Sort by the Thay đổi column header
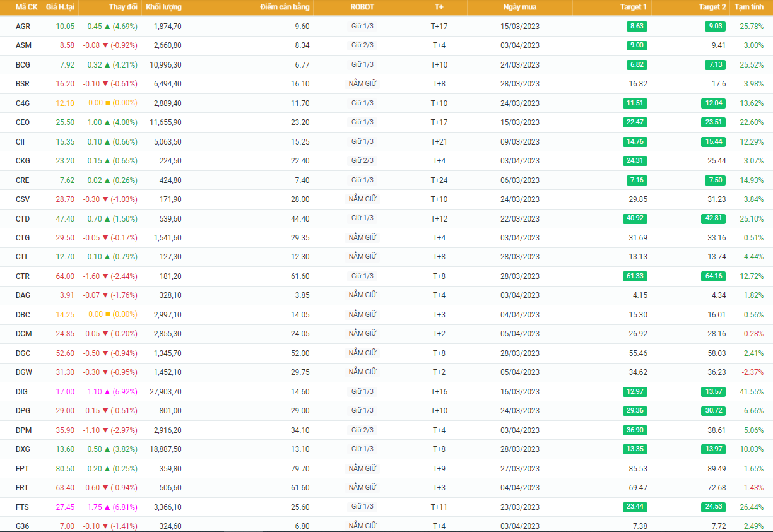 (x=123, y=7)
